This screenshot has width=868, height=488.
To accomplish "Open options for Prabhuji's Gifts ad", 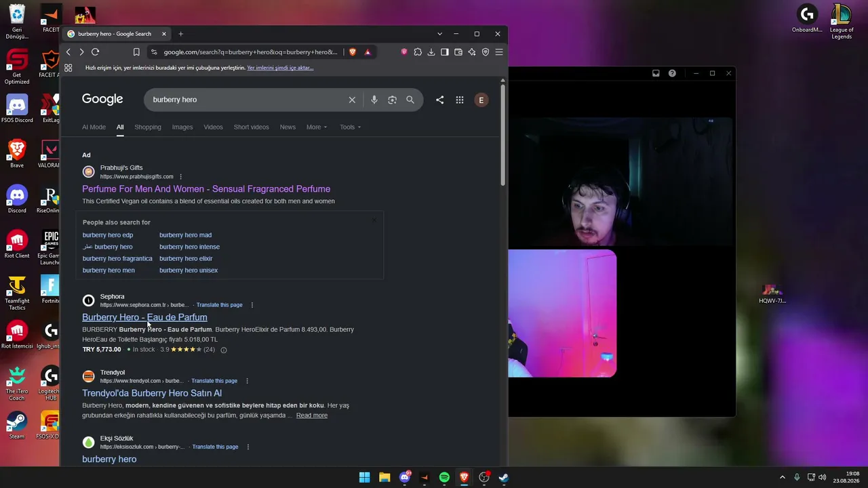I will click(x=180, y=177).
